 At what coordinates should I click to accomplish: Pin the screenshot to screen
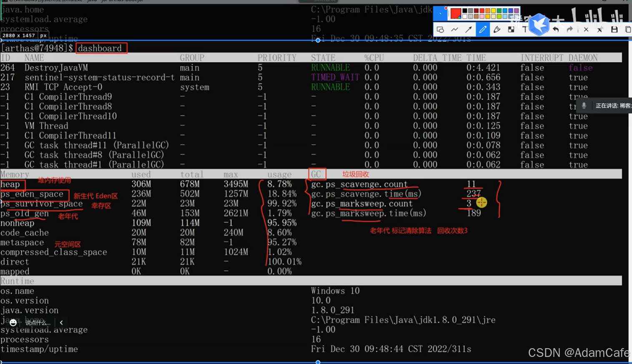click(x=600, y=30)
